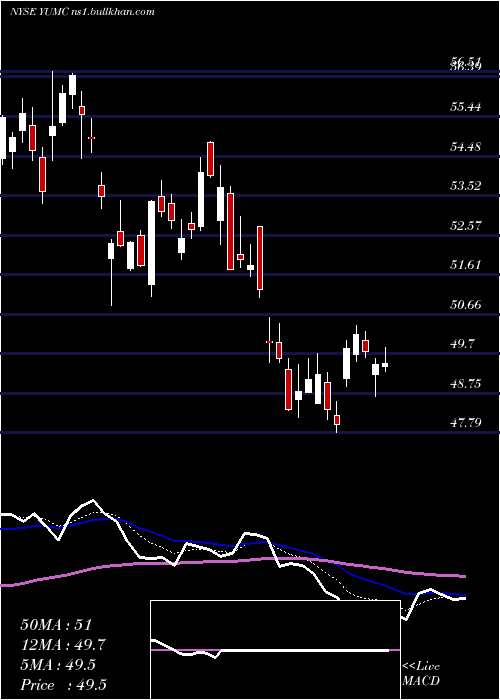Screen dimensions: 500x700
Task: Click the 49.7 price axis label
Action: click(x=462, y=344)
